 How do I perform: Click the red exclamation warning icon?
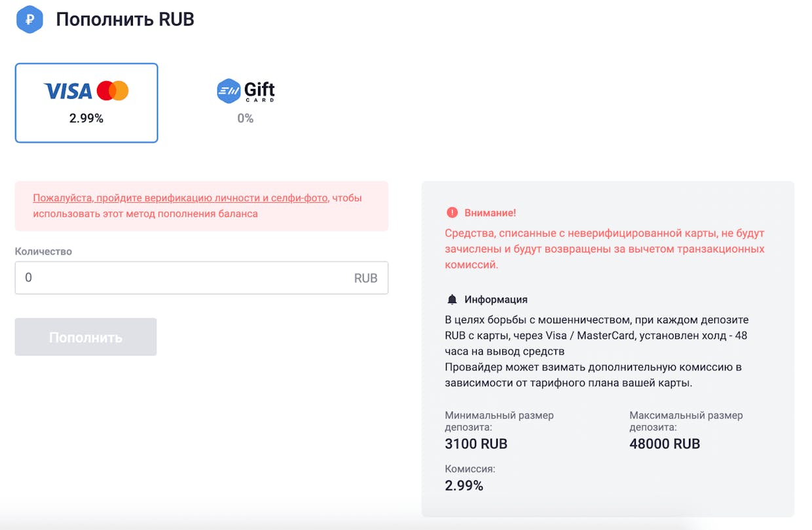point(452,213)
